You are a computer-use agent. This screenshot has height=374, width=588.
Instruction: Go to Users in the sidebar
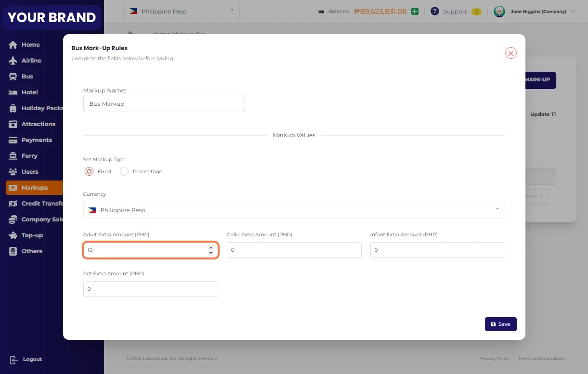(x=29, y=172)
